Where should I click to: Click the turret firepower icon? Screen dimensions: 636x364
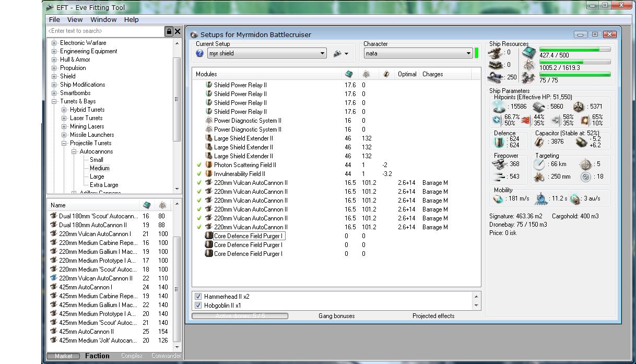click(x=499, y=164)
